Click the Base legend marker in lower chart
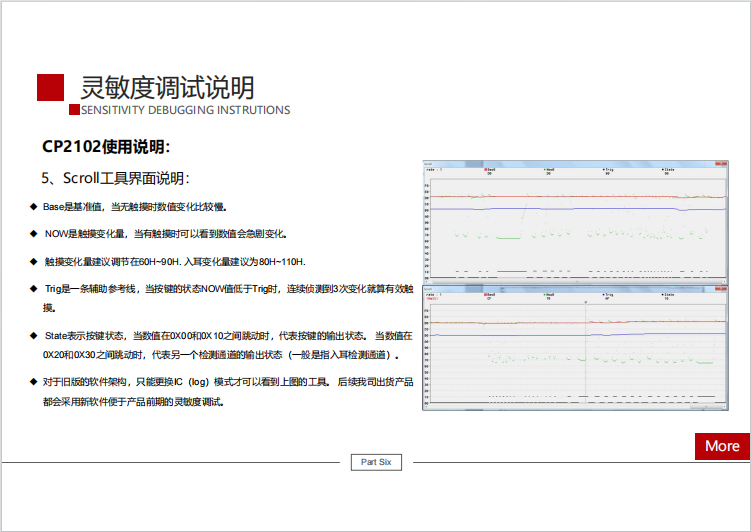The width and height of the screenshot is (751, 532). tap(485, 294)
